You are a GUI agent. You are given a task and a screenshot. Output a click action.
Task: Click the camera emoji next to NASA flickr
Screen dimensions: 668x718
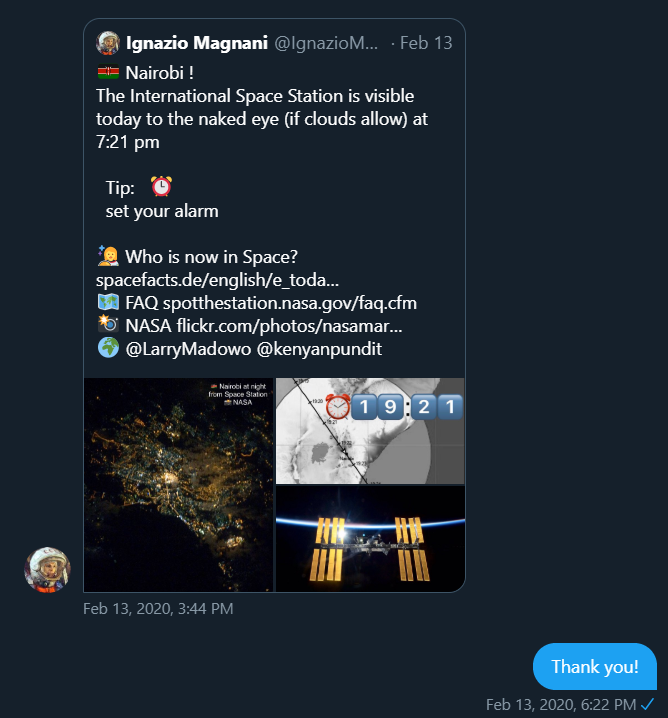(108, 325)
